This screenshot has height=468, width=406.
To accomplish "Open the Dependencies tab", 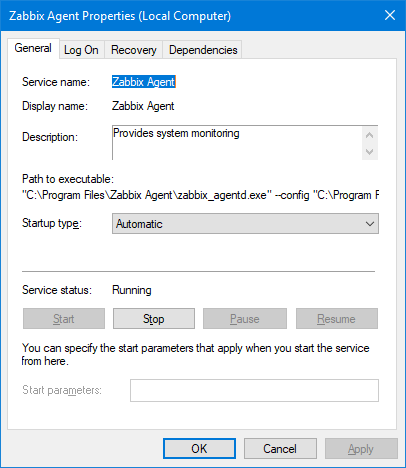I will (x=203, y=50).
